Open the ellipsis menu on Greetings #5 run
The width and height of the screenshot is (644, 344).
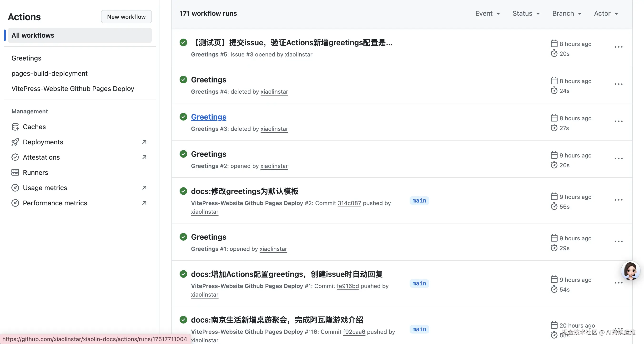[619, 47]
